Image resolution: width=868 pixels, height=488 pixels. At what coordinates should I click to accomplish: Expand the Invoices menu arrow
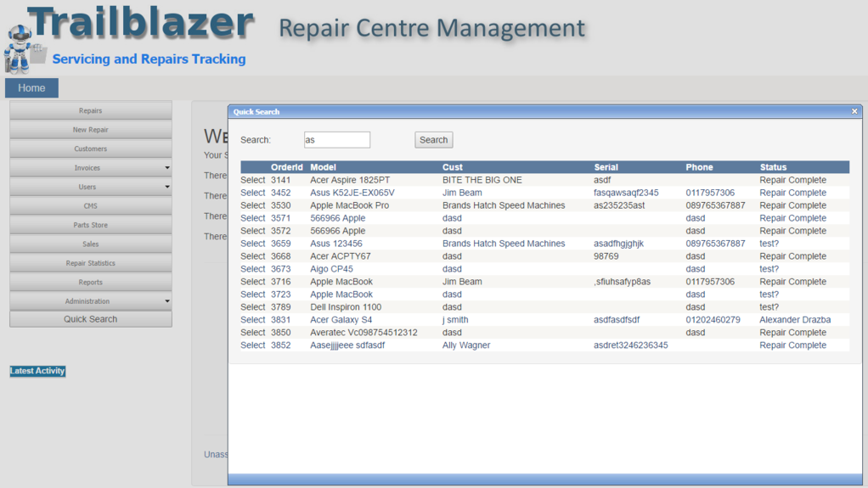167,168
